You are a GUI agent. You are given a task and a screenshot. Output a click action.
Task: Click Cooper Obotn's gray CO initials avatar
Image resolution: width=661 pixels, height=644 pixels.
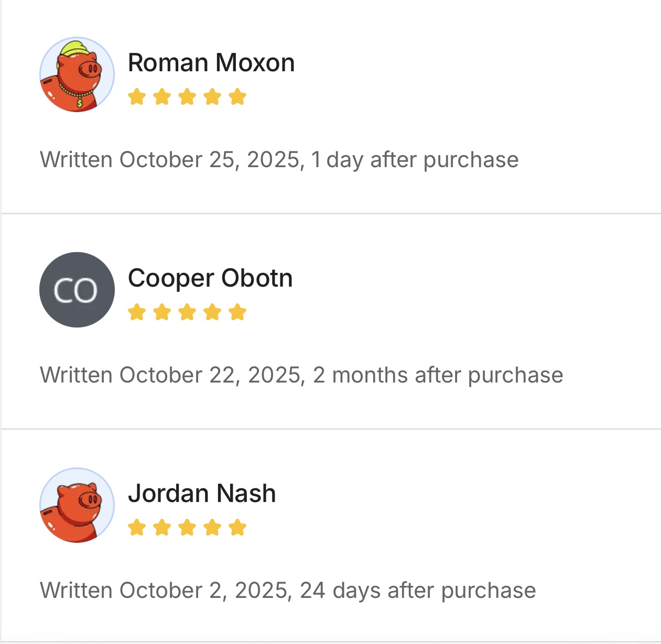[x=77, y=290]
